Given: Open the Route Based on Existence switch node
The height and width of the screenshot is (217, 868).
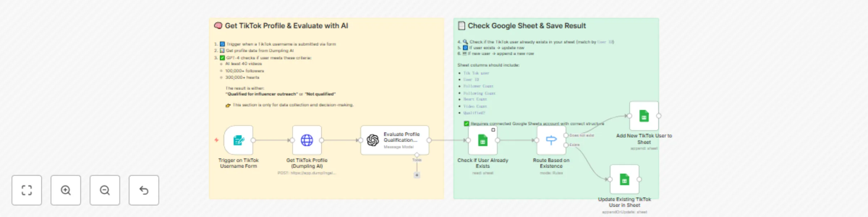Looking at the screenshot, I should pos(551,140).
